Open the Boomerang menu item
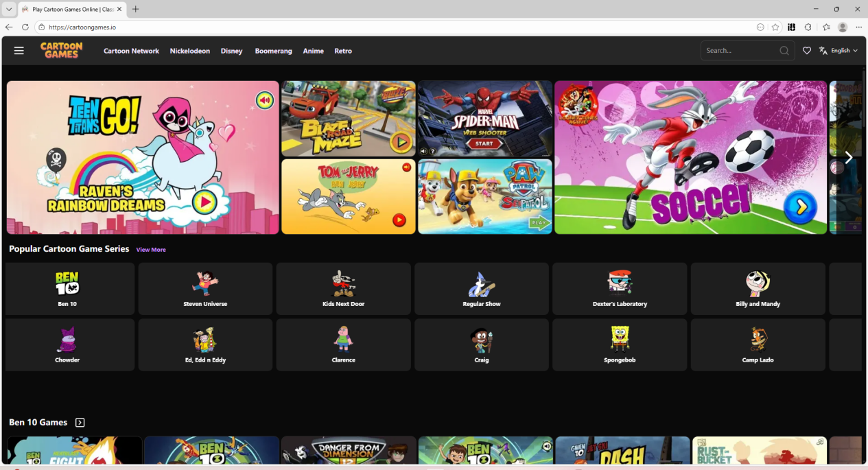Screen dimensions: 868x470 point(273,51)
